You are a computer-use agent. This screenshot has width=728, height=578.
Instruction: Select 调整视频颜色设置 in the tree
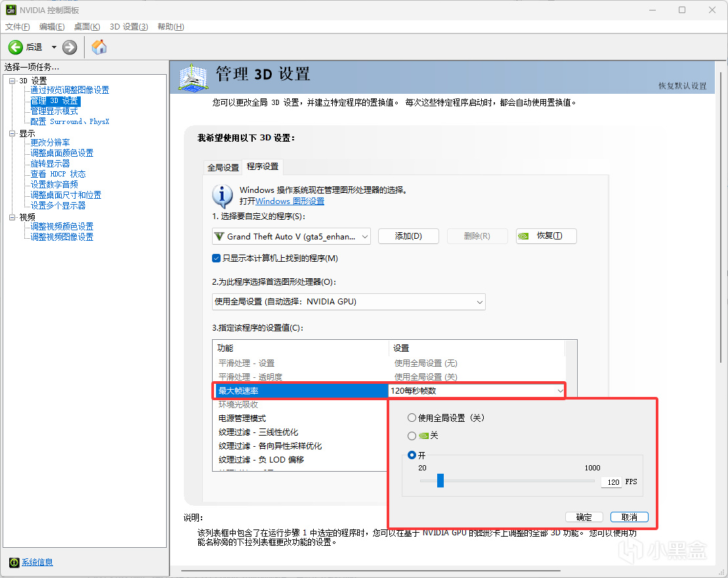point(62,226)
